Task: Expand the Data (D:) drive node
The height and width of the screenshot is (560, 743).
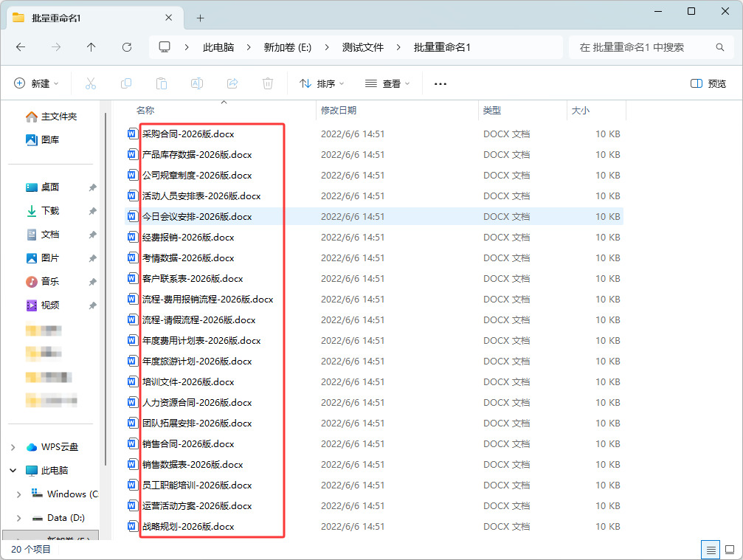Action: [18, 518]
